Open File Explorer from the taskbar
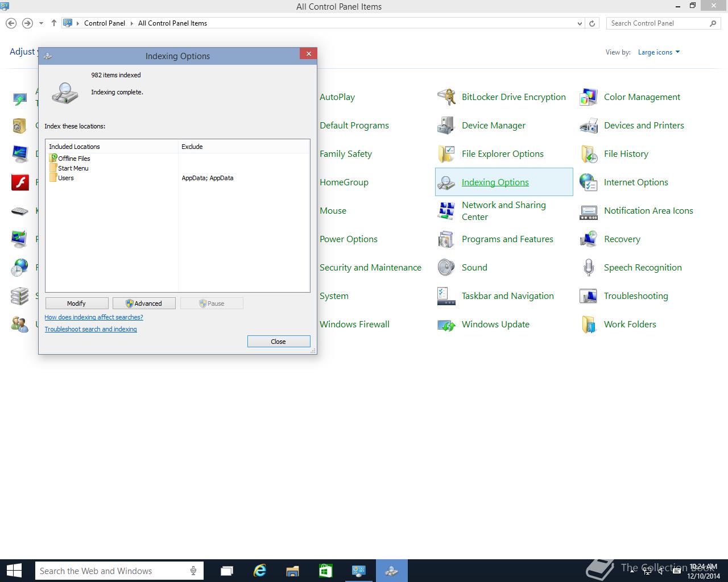This screenshot has width=728, height=582. click(x=293, y=571)
